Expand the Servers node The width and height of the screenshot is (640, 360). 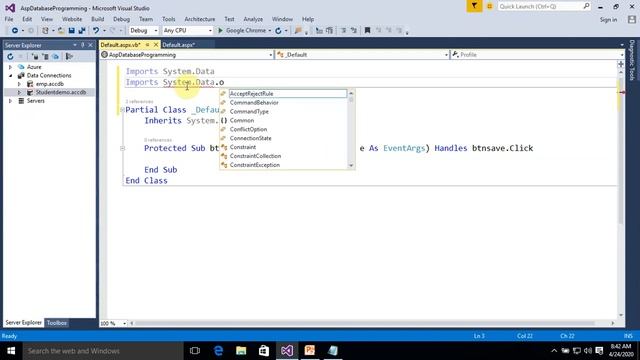pyautogui.click(x=10, y=101)
